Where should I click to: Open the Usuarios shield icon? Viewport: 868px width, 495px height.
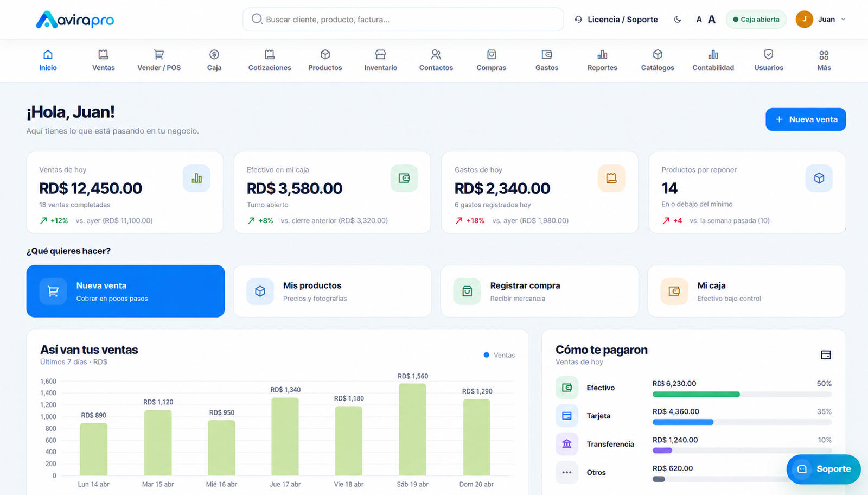[769, 54]
